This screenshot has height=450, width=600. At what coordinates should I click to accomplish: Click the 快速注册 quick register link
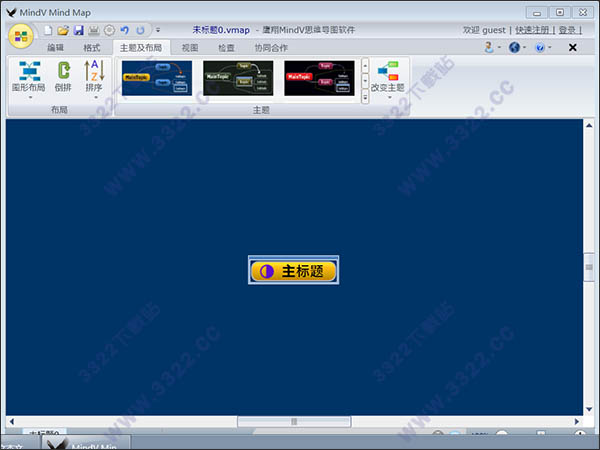[532, 30]
